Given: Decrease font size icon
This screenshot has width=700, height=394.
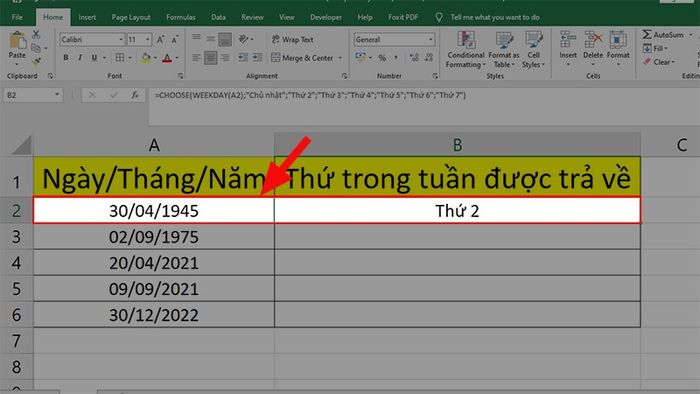Looking at the screenshot, I should tap(175, 40).
